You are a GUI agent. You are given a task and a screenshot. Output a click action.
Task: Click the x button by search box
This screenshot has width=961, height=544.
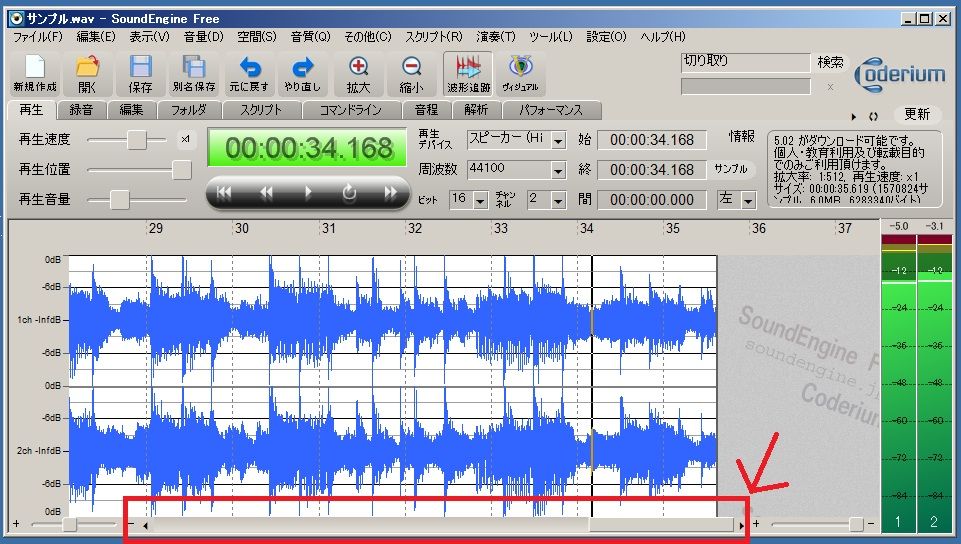pyautogui.click(x=830, y=87)
